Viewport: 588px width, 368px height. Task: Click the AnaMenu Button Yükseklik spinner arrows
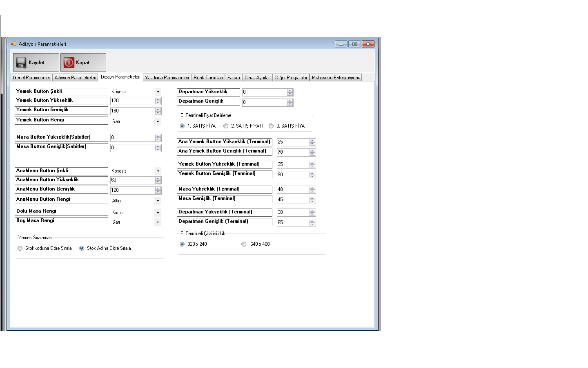click(158, 180)
